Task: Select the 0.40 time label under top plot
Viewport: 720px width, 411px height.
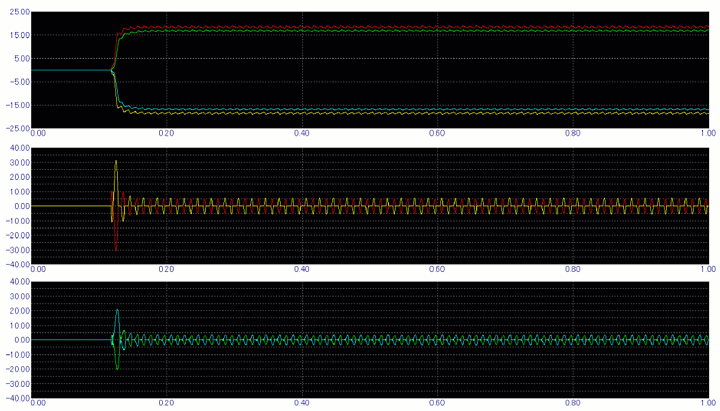Action: click(x=302, y=133)
